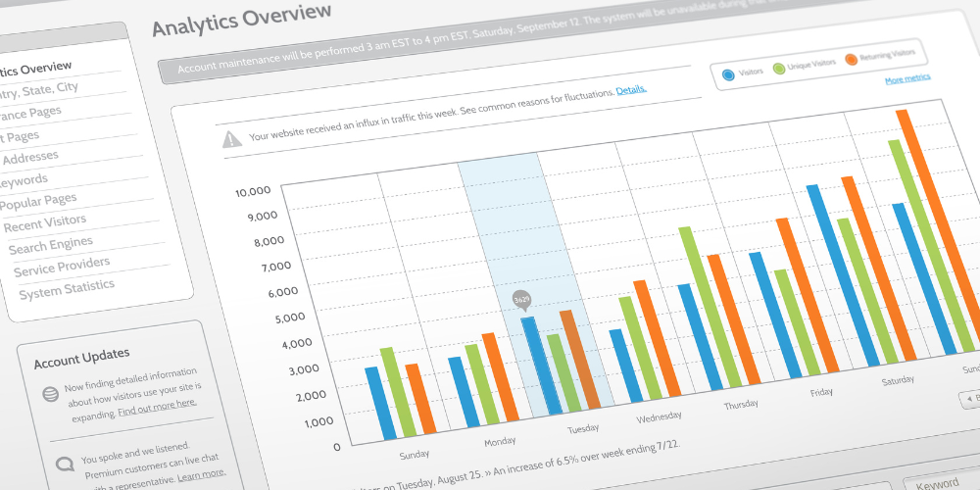
Task: Select Service Providers in the sidebar
Action: tap(62, 267)
